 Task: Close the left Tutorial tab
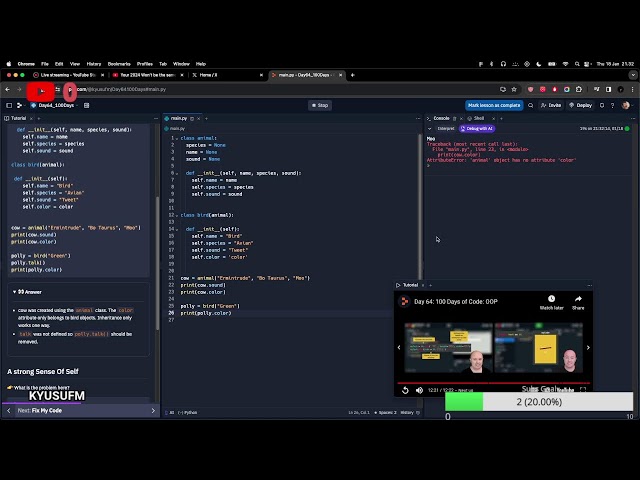(31, 119)
